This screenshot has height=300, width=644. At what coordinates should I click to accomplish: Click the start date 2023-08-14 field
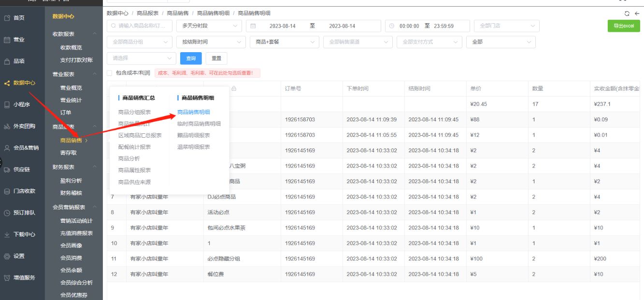point(283,26)
